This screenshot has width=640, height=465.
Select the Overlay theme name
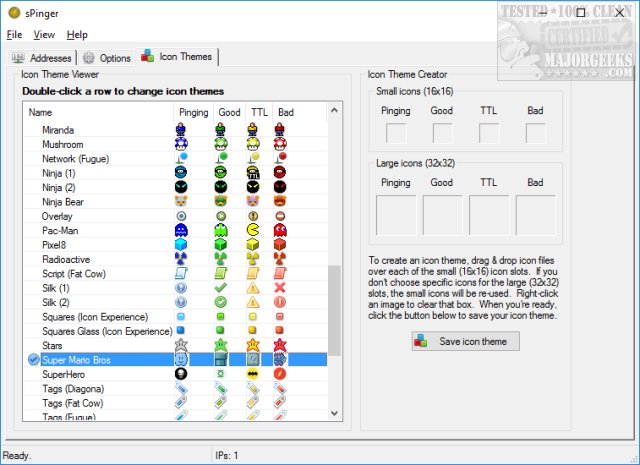pyautogui.click(x=57, y=216)
